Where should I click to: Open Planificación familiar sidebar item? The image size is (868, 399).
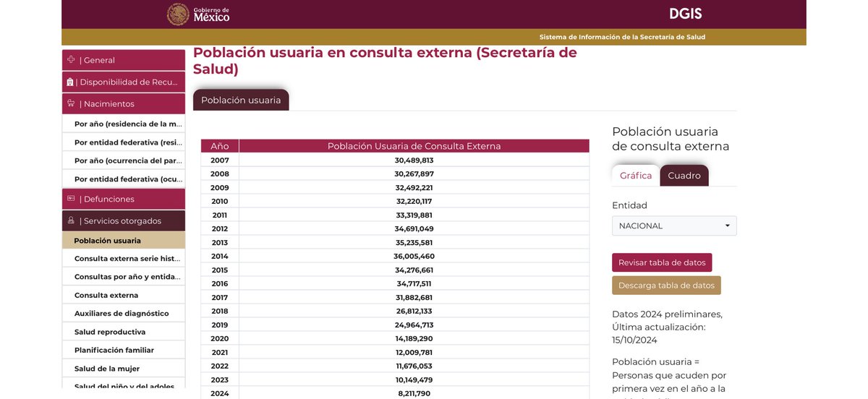(124, 350)
